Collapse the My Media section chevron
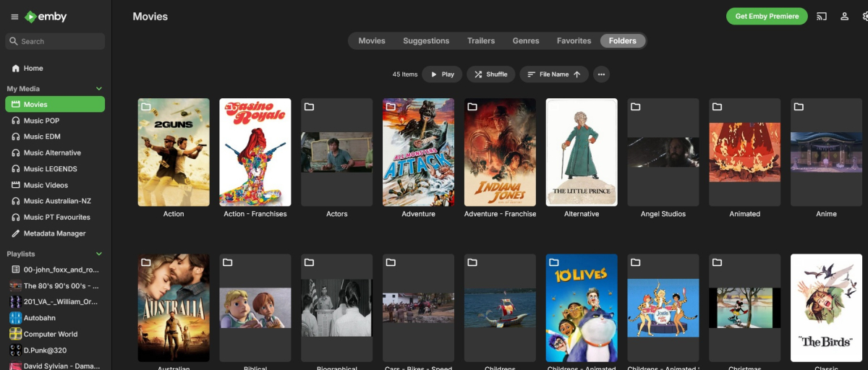This screenshot has width=868, height=370. click(x=99, y=89)
